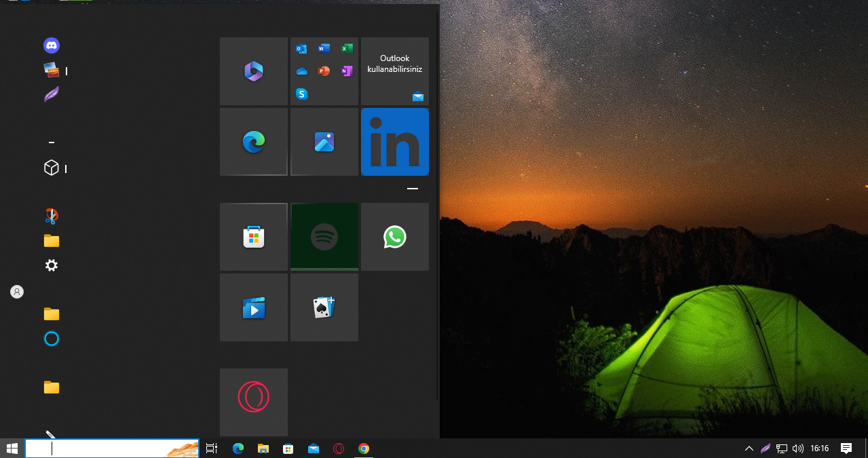Launch the purple feather app in the Start list
Screen dimensions: 868x458
pos(52,94)
